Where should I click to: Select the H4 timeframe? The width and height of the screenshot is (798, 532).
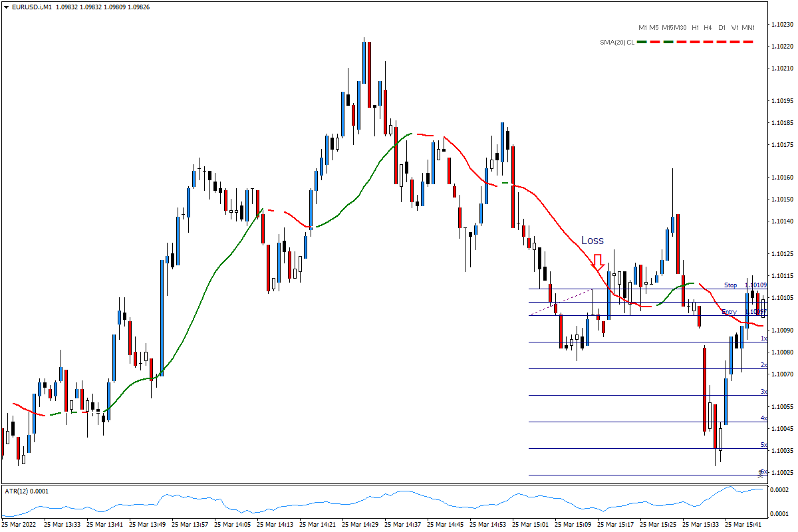tap(708, 28)
